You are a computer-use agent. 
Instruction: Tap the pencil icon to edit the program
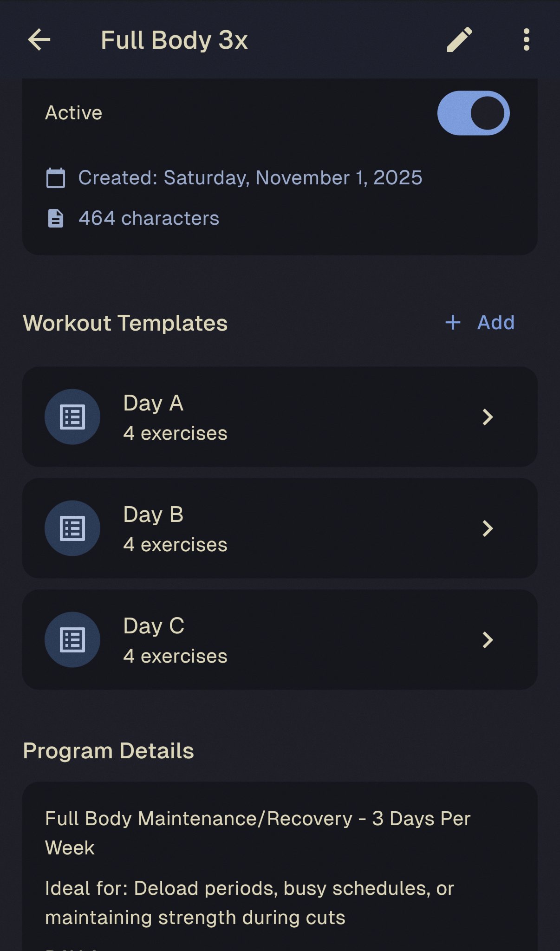click(459, 40)
